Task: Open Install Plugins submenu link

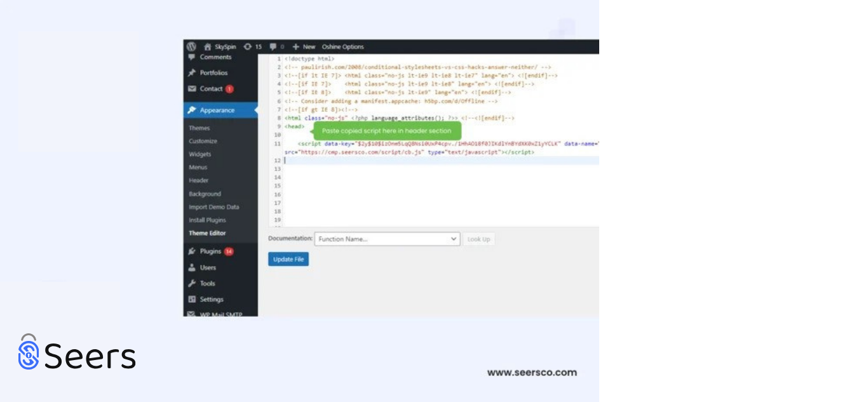Action: [x=207, y=220]
